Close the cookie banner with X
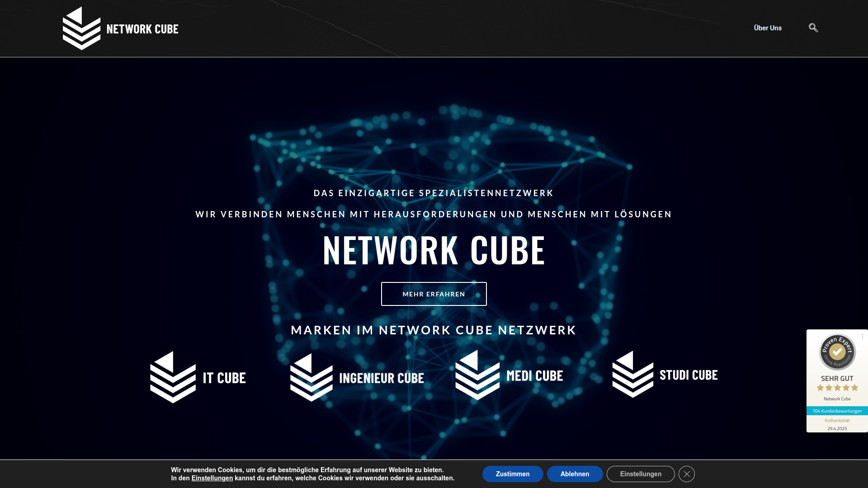The width and height of the screenshot is (868, 488). pyautogui.click(x=687, y=474)
